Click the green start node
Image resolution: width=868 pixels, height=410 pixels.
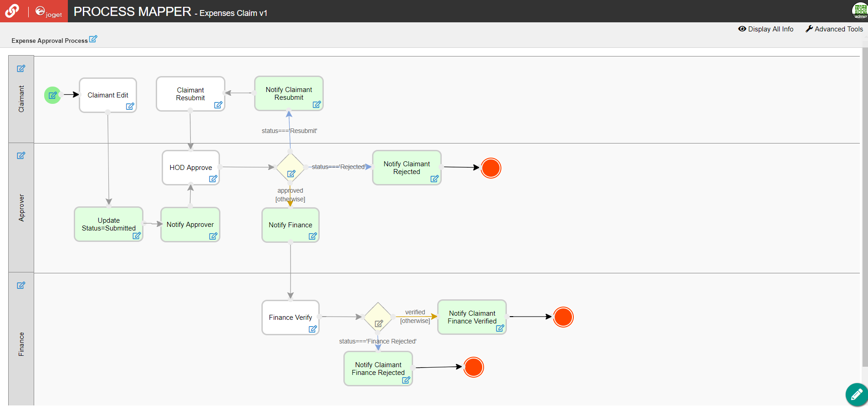(53, 95)
